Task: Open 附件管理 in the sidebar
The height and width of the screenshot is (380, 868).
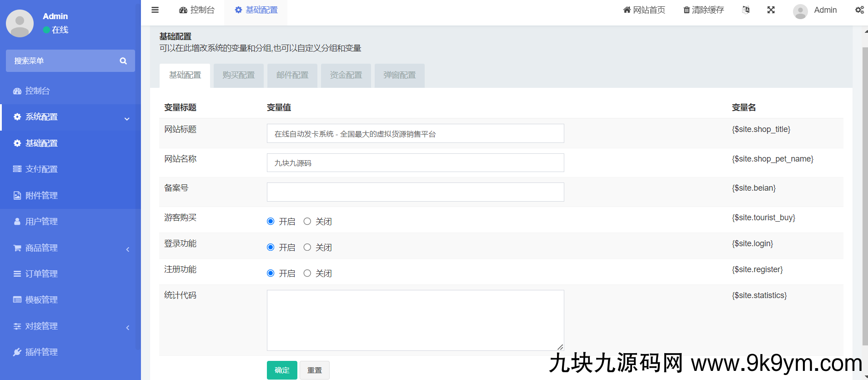Action: 41,196
